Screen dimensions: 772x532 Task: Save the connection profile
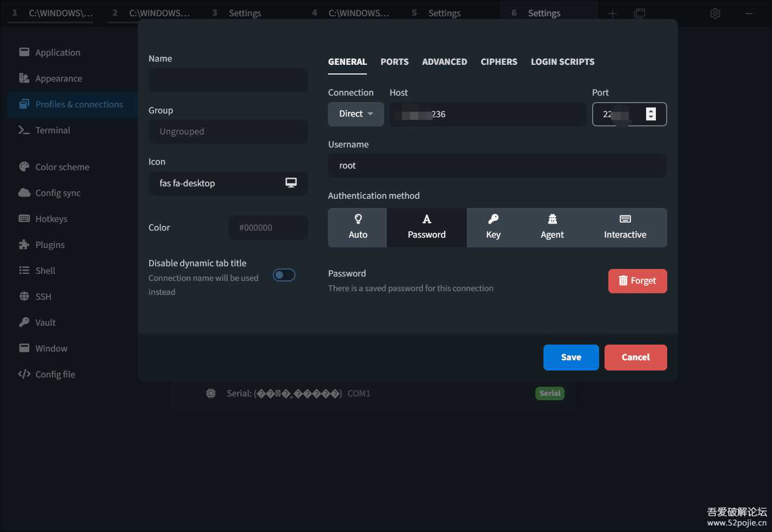[x=570, y=357]
